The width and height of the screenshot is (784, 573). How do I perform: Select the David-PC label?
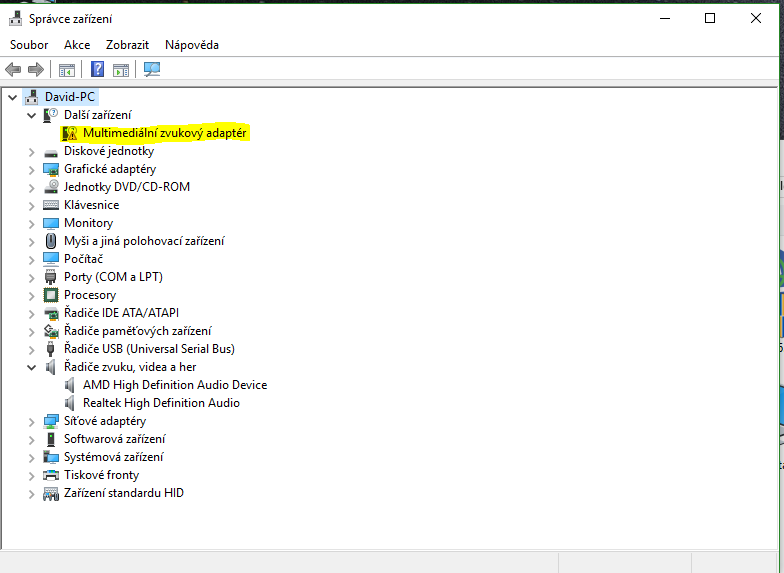pos(70,97)
